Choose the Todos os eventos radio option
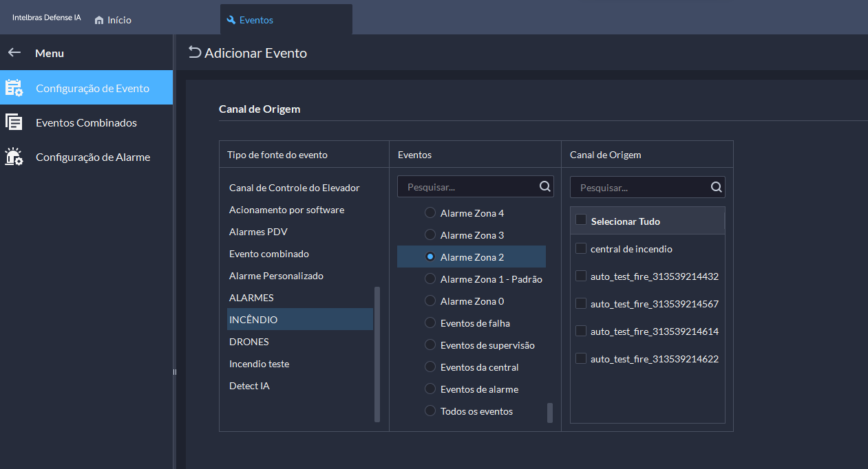The width and height of the screenshot is (868, 469). click(x=430, y=411)
